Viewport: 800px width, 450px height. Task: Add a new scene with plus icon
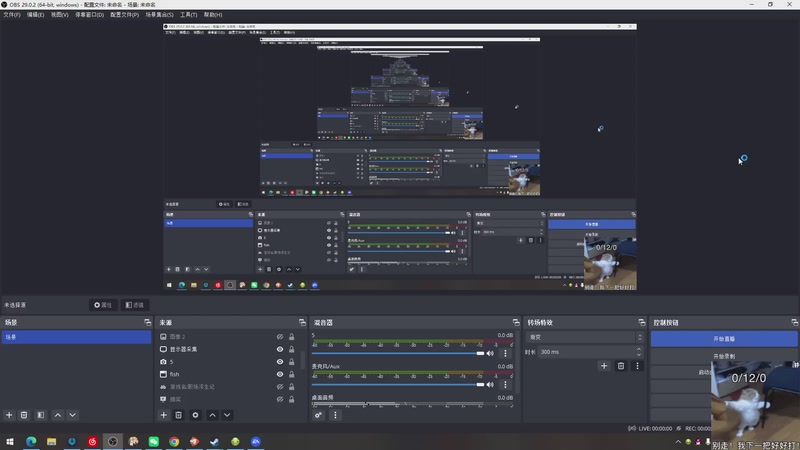(x=9, y=415)
